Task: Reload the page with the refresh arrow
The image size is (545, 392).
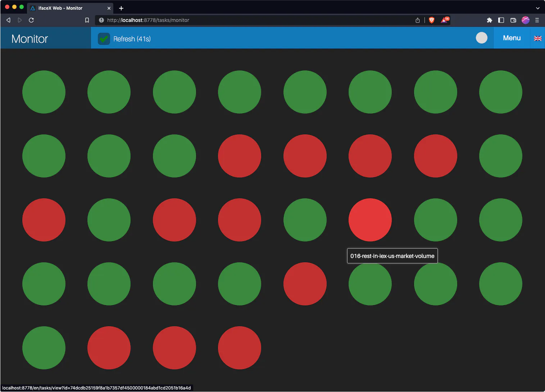Action: [31, 20]
